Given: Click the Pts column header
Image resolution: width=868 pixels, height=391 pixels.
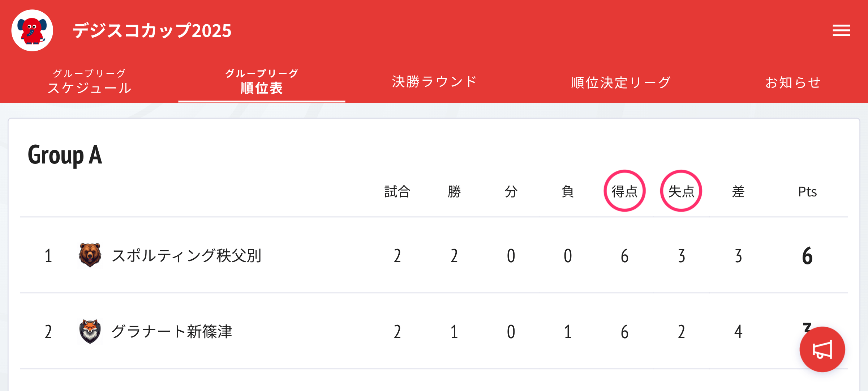Looking at the screenshot, I should [x=807, y=192].
